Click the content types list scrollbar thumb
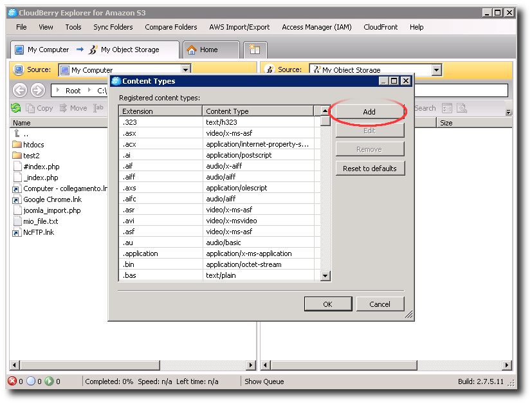 click(x=325, y=121)
